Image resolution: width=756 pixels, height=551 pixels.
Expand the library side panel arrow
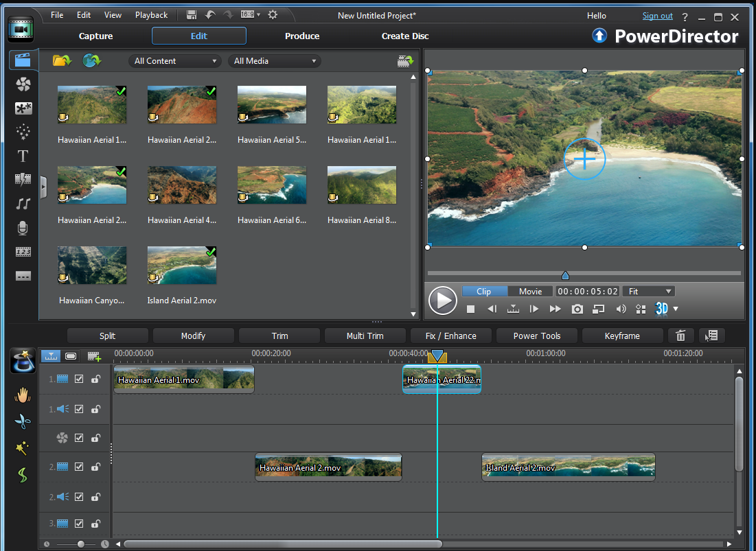coord(43,187)
